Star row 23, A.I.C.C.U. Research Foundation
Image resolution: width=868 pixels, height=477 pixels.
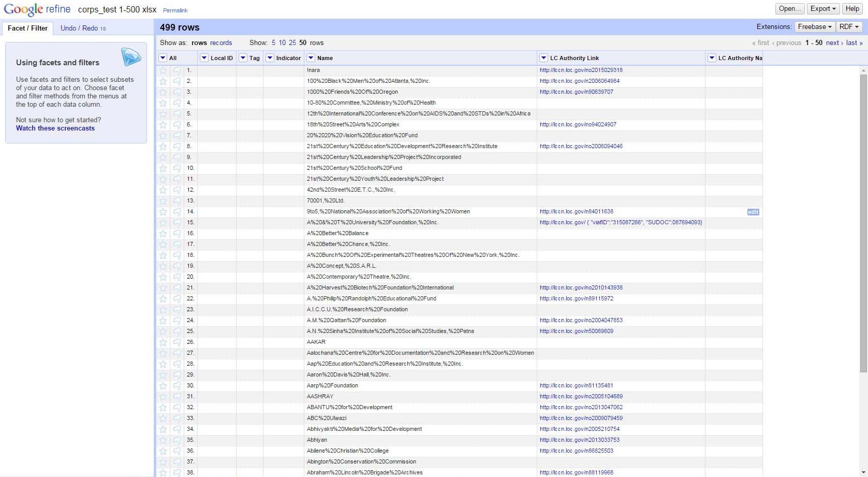pyautogui.click(x=163, y=309)
